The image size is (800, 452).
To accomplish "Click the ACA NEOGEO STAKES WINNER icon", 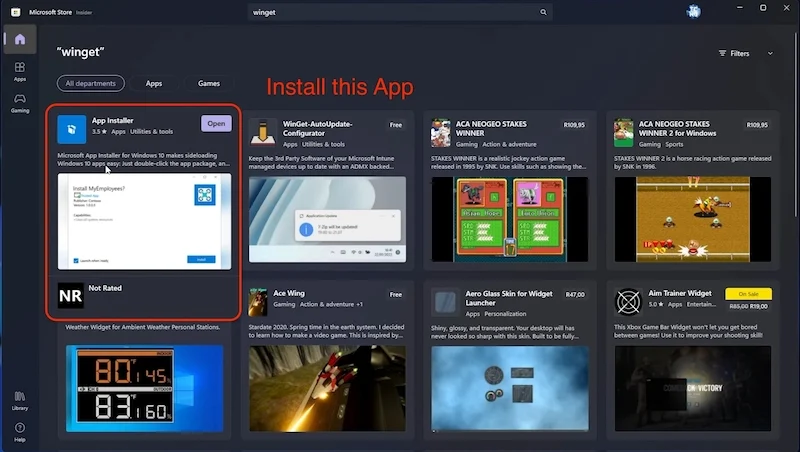I will coord(440,133).
